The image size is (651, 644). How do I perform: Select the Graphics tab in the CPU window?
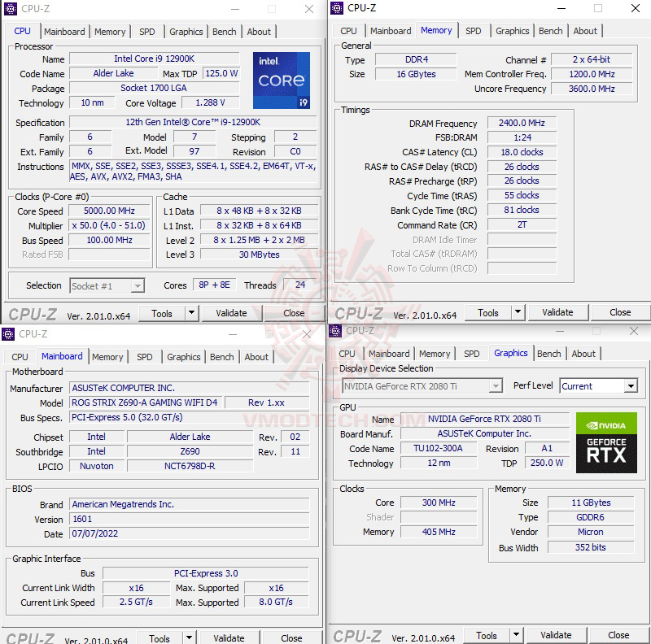click(186, 31)
